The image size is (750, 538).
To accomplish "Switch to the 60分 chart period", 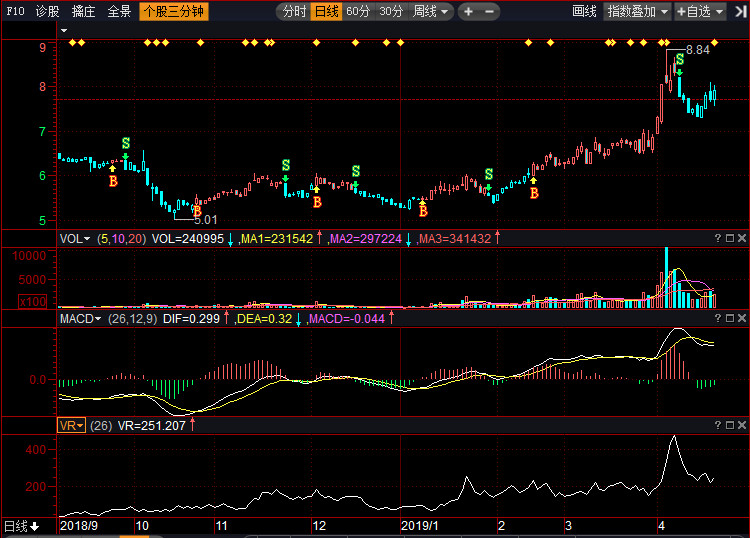I will tap(358, 11).
